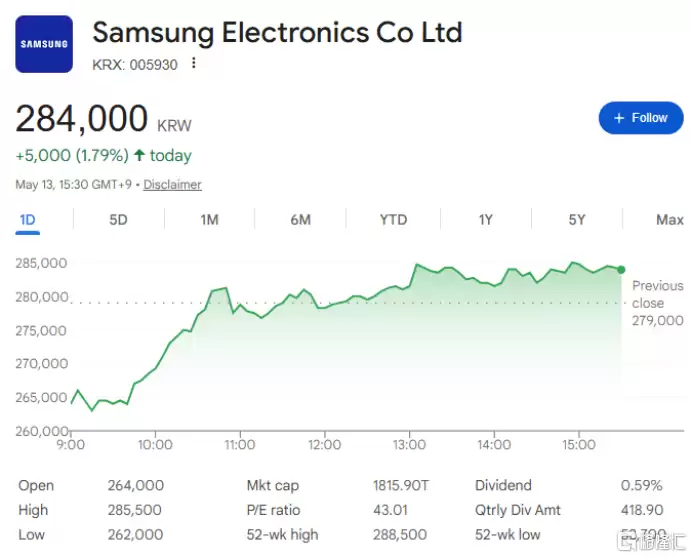Open the three-dot more options menu
Image resolution: width=692 pixels, height=558 pixels.
tap(193, 63)
